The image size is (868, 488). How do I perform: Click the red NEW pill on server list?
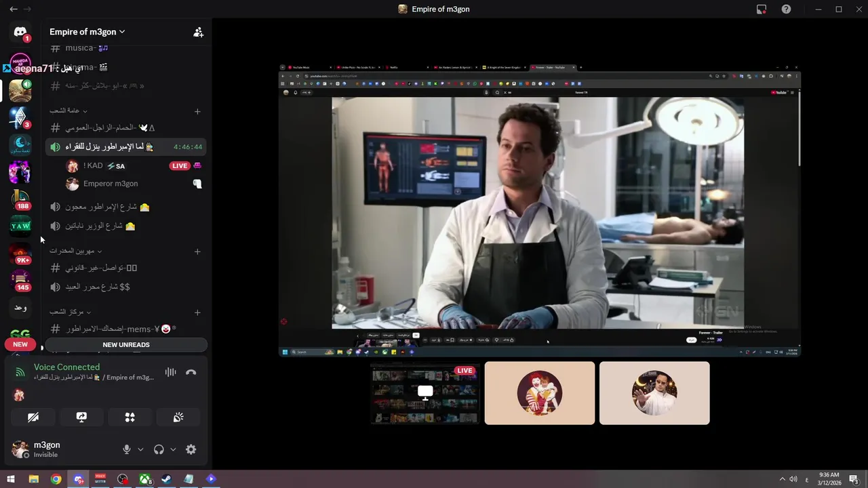click(x=20, y=344)
